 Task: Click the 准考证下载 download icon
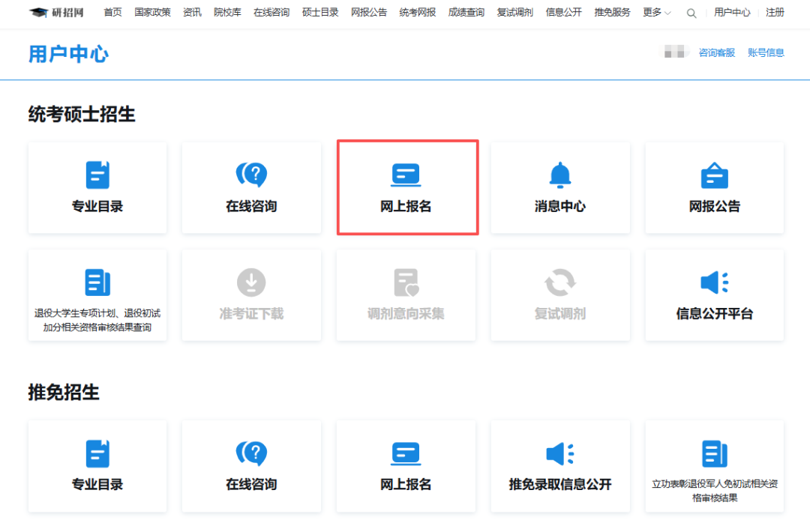tap(251, 282)
